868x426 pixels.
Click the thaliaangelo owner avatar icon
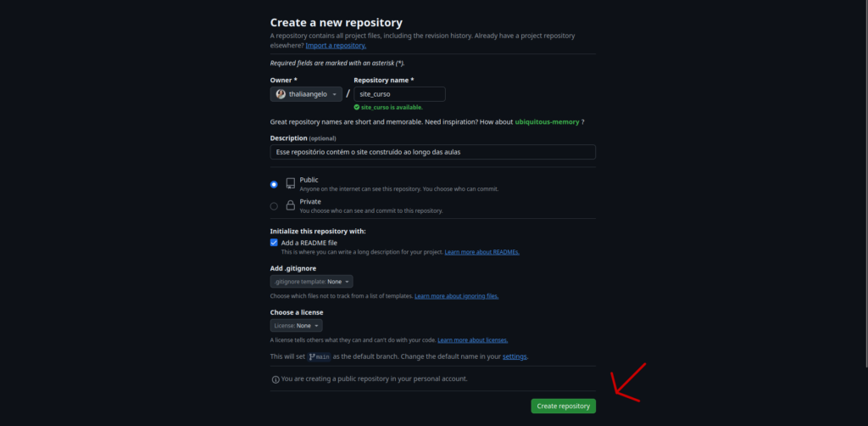[281, 94]
